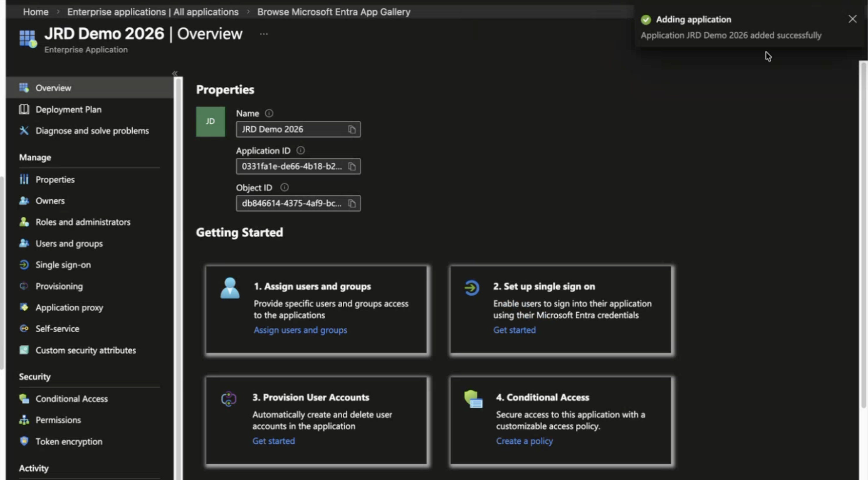Copy the Name field value

[352, 130]
